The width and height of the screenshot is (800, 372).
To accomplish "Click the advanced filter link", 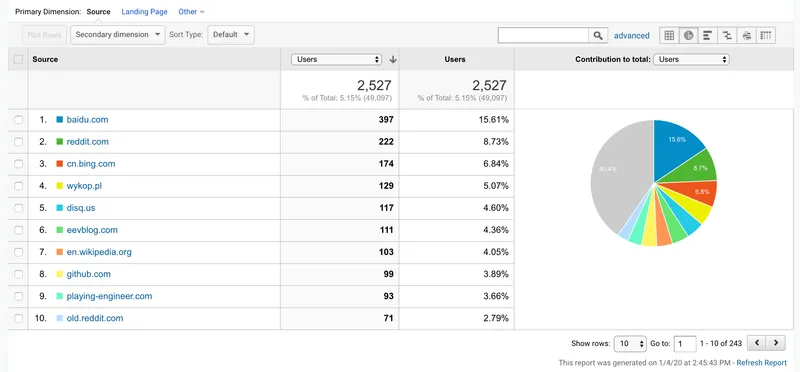I will (632, 35).
